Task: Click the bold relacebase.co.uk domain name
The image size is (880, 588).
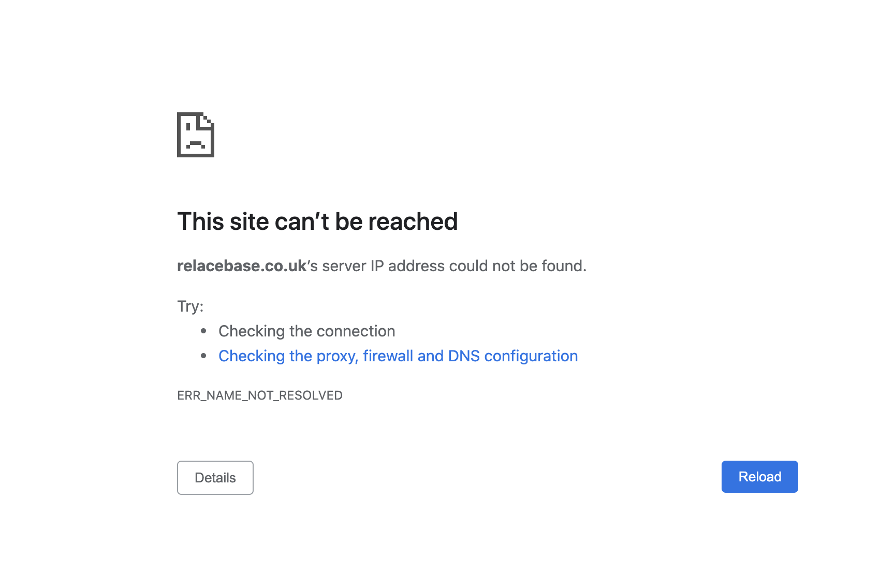Action: pos(242,266)
